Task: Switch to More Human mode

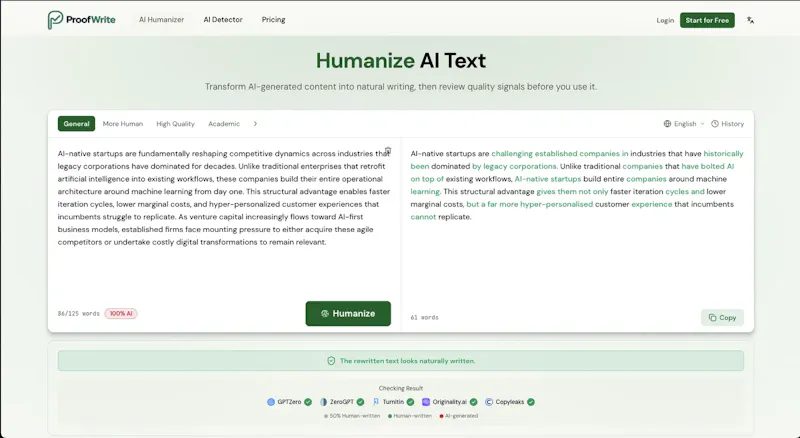Action: tap(122, 124)
